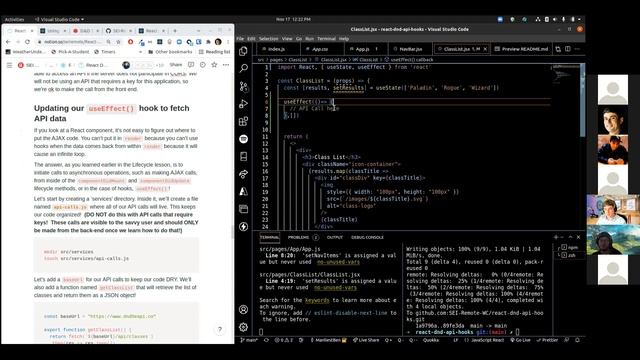Screen dimensions: 640x360
Task: Open the Selection menu in VS Code
Action: (268, 39)
